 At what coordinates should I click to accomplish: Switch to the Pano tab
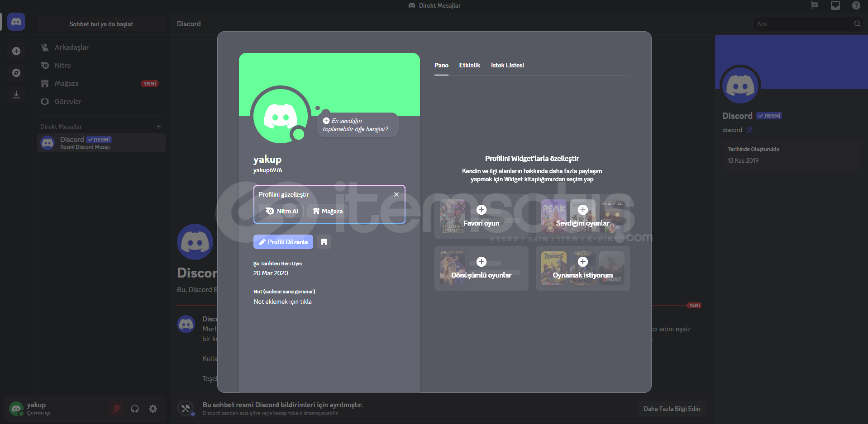(441, 65)
